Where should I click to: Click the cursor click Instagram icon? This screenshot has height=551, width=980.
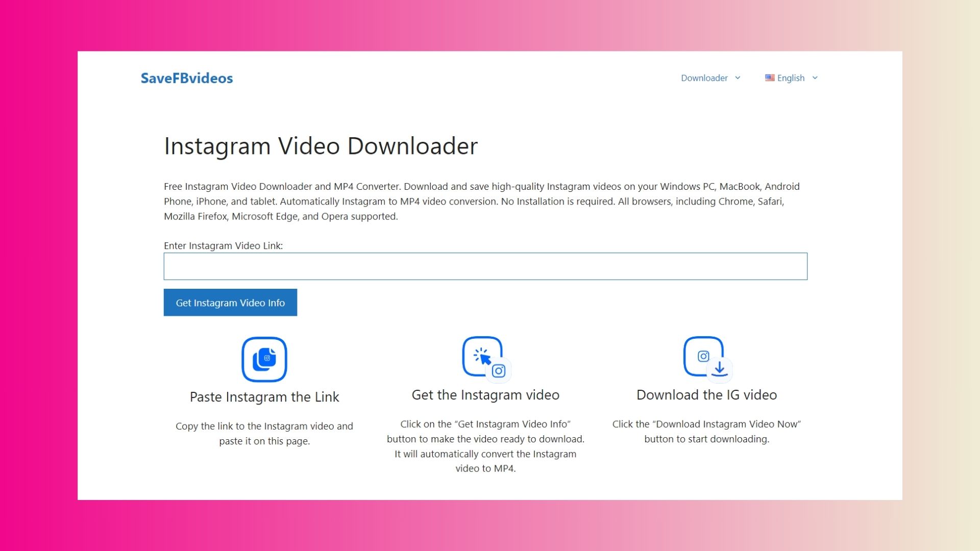click(486, 359)
